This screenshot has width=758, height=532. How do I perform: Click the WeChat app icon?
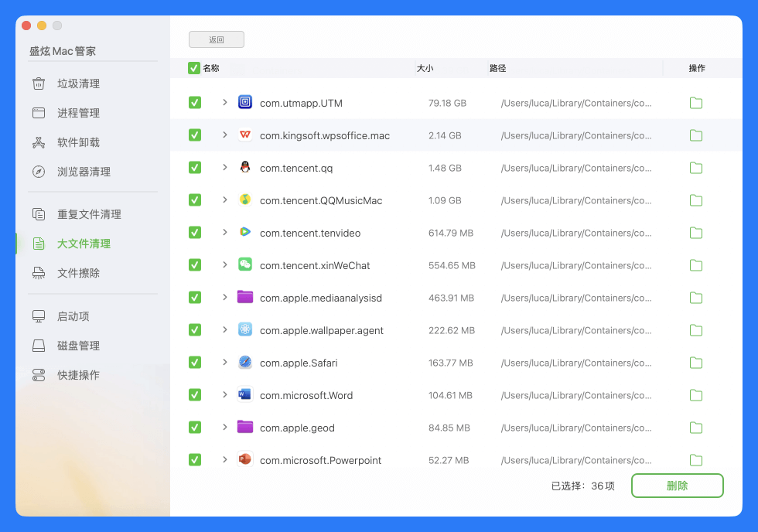click(245, 265)
